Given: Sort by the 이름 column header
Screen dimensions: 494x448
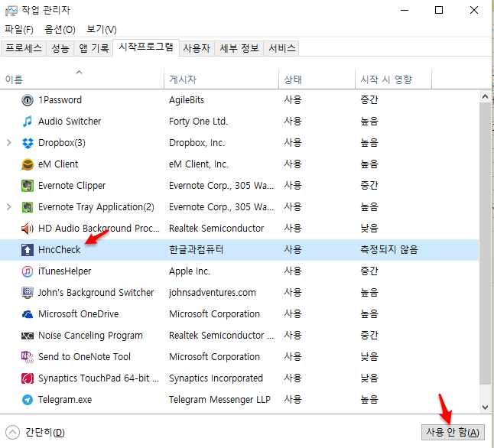Looking at the screenshot, I should pos(82,79).
